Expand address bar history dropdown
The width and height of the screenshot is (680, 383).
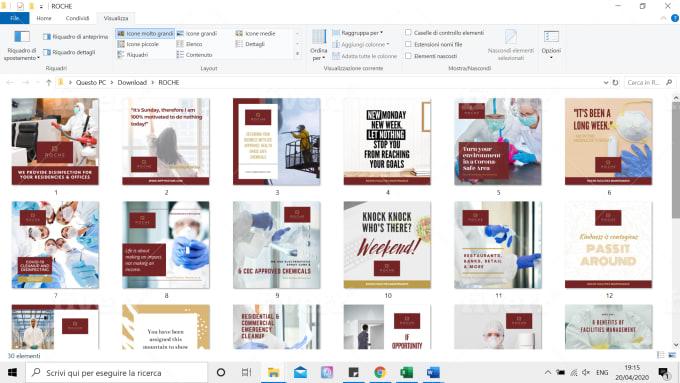click(x=605, y=82)
